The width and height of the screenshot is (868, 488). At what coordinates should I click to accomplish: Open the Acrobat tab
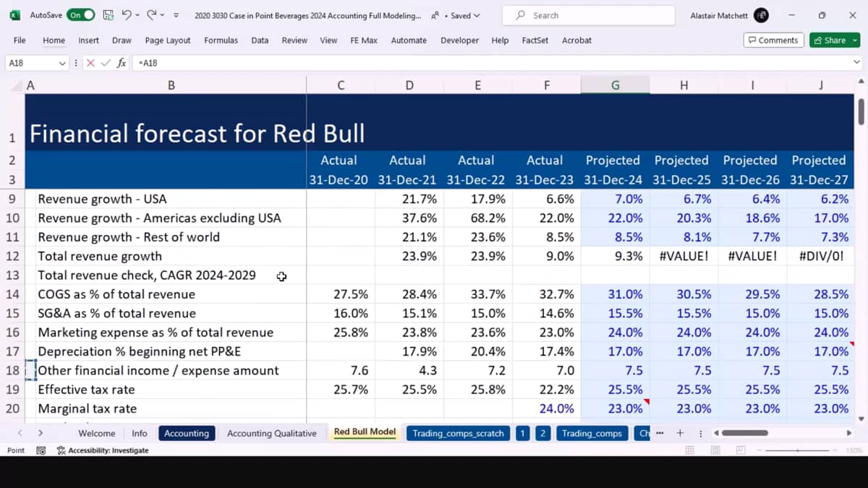(576, 40)
